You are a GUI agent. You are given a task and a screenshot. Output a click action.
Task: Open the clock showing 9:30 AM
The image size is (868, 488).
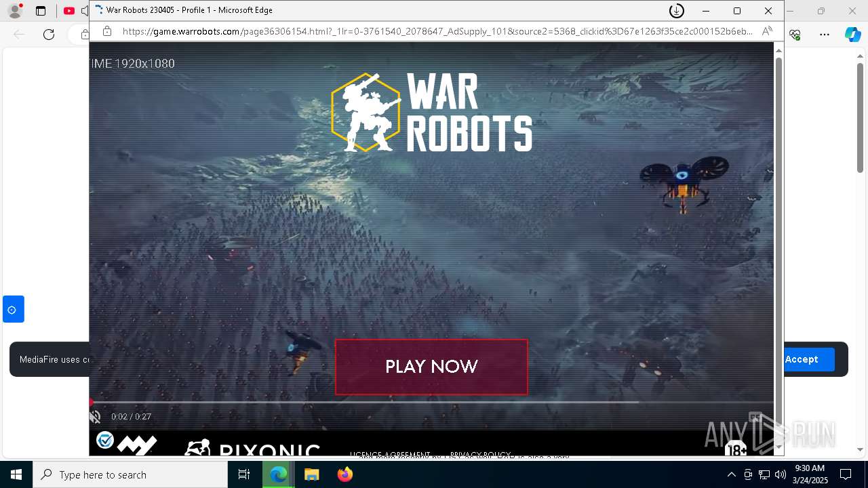810,474
